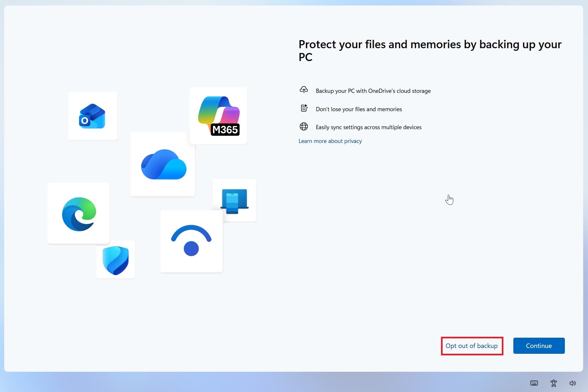Image resolution: width=588 pixels, height=392 pixels.
Task: Open the on-screen keyboard icon
Action: point(534,383)
